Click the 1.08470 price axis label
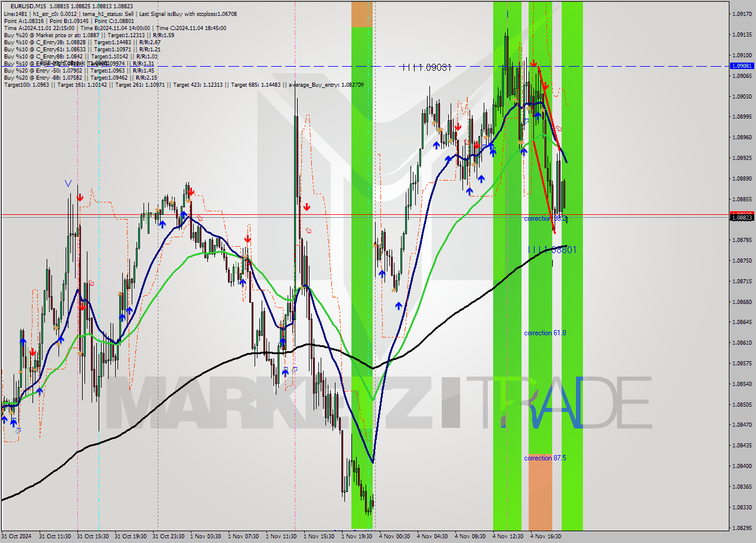 click(x=742, y=424)
